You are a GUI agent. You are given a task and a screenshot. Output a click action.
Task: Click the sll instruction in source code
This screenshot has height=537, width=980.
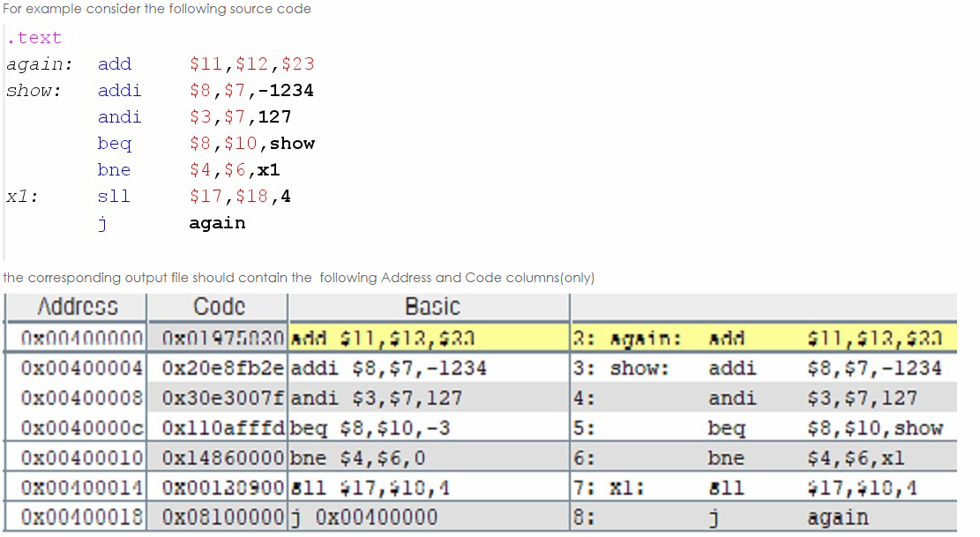114,196
